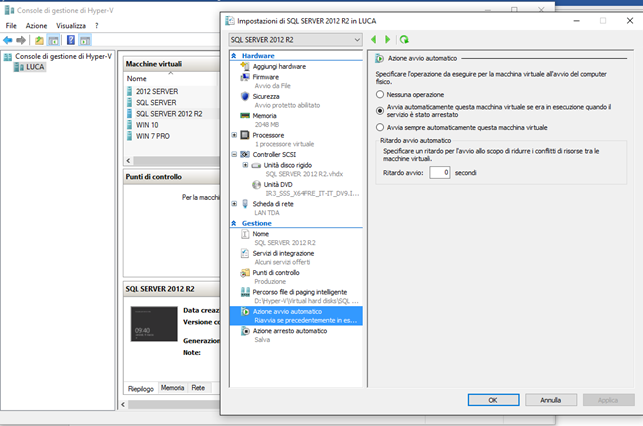Viewport: 643px width, 426px height.
Task: Open Nome management setting
Action: pyautogui.click(x=260, y=234)
